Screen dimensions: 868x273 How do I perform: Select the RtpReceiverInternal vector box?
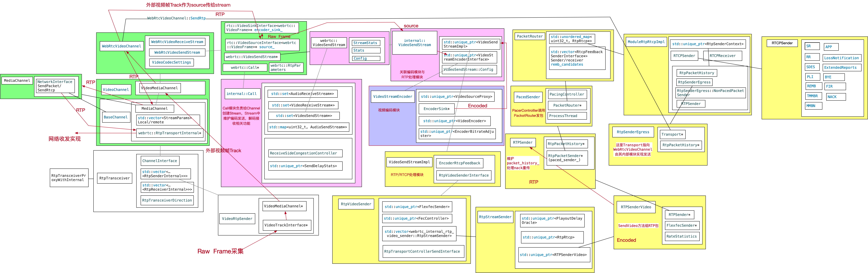(167, 187)
